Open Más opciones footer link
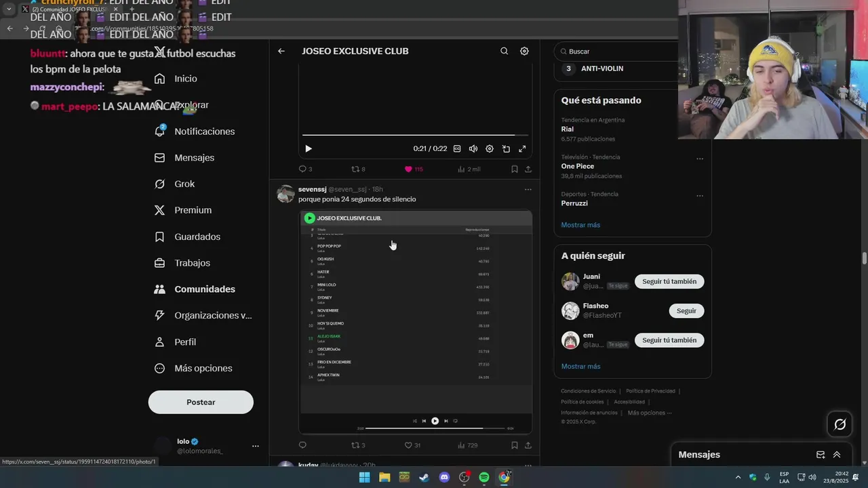 [650, 413]
